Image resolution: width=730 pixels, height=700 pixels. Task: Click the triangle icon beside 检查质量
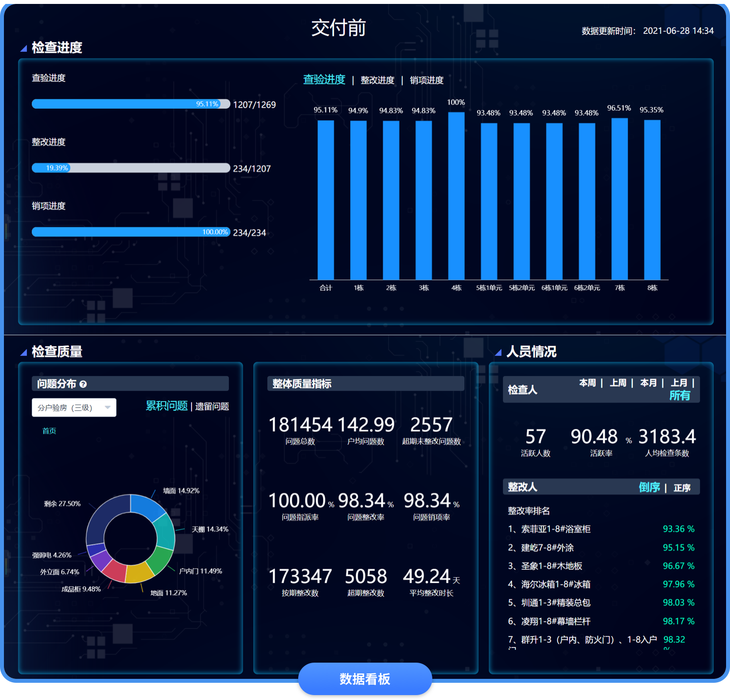[x=23, y=352]
